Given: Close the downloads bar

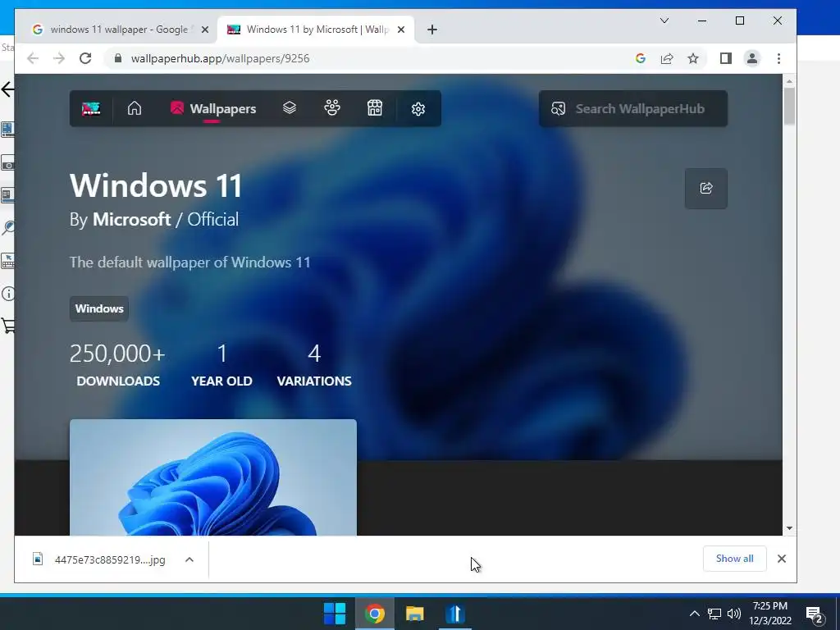Looking at the screenshot, I should [782, 559].
